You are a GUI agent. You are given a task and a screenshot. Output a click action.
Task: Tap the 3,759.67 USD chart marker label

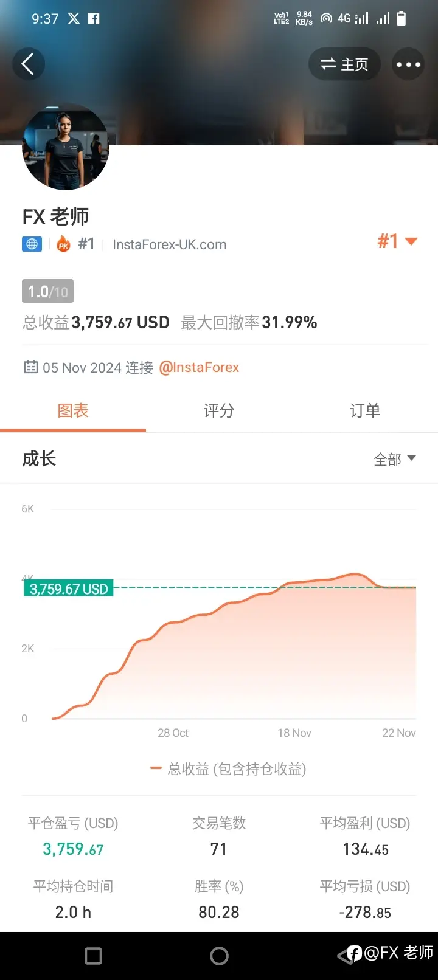point(68,588)
